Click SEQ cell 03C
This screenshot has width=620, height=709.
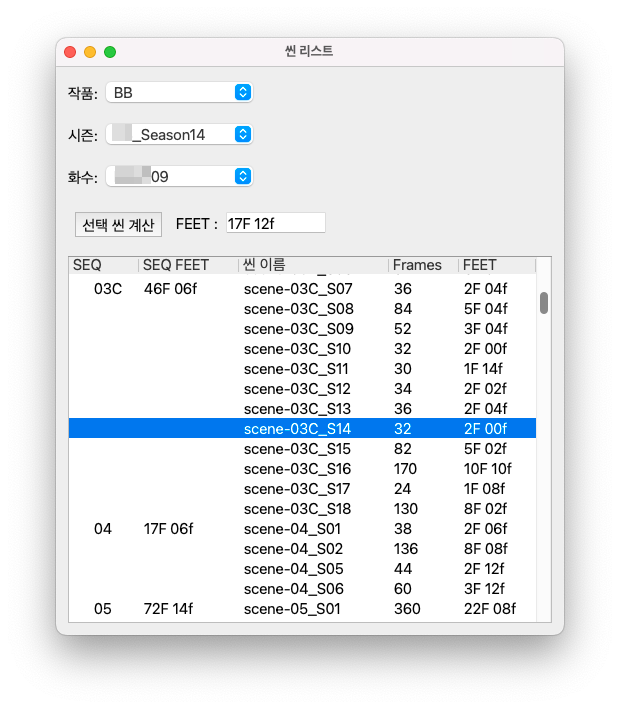point(108,289)
